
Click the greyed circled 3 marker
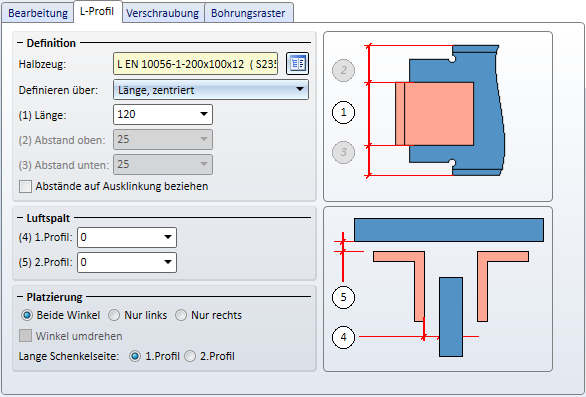point(343,152)
